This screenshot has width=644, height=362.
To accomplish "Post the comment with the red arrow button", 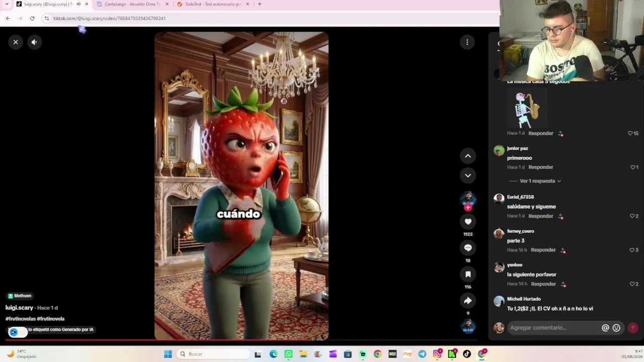I will (x=633, y=328).
